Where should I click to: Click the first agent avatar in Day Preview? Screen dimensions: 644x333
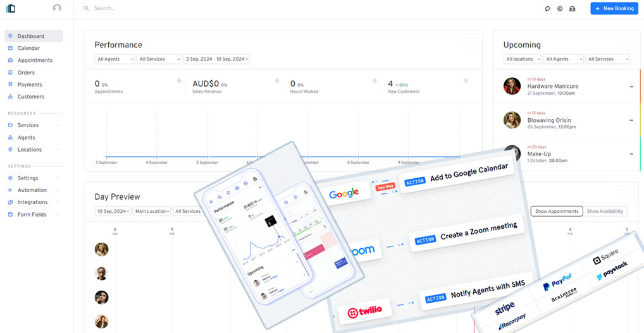tap(101, 250)
